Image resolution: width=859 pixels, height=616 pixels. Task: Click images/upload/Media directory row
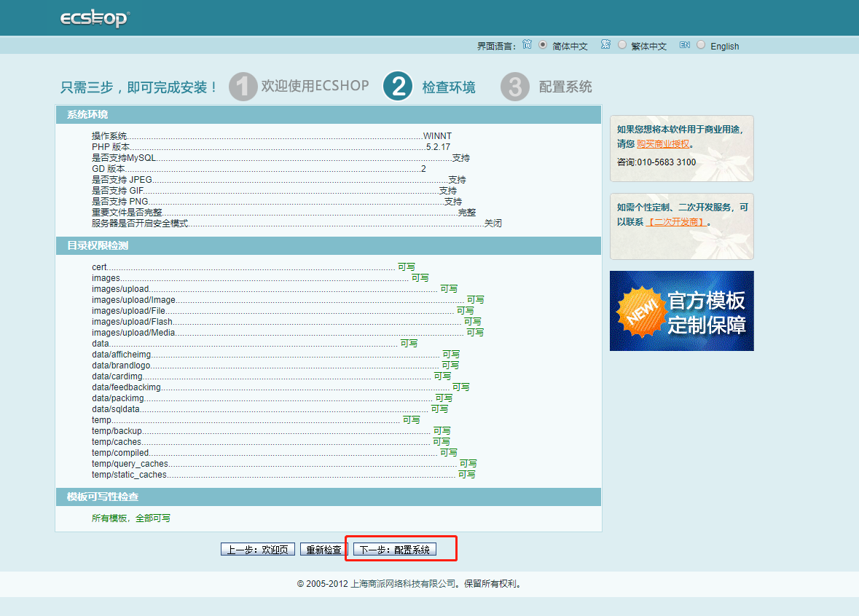(288, 332)
